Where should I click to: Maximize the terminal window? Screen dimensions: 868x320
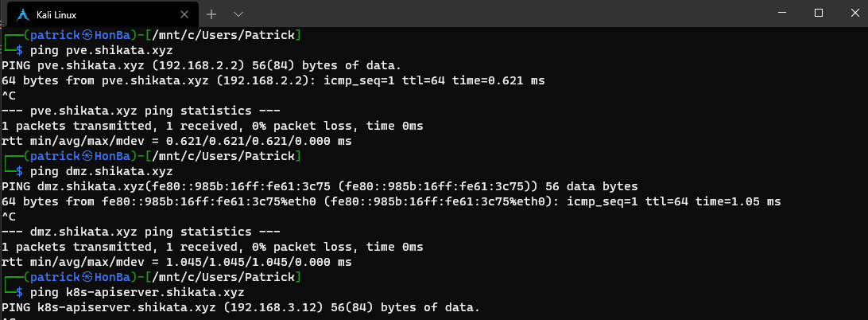[819, 13]
